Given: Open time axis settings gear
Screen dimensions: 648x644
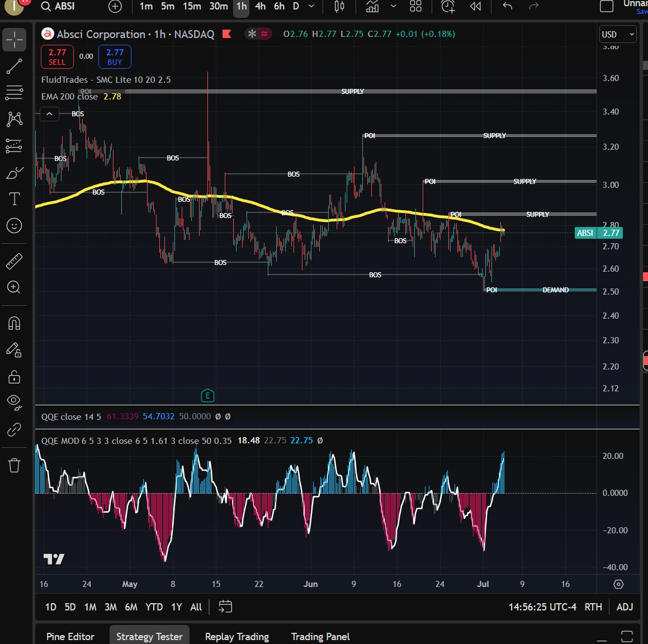Looking at the screenshot, I should (x=618, y=584).
